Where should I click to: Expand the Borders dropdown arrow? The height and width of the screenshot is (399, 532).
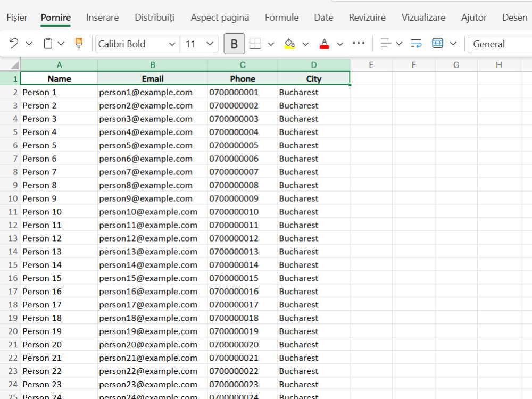point(271,44)
